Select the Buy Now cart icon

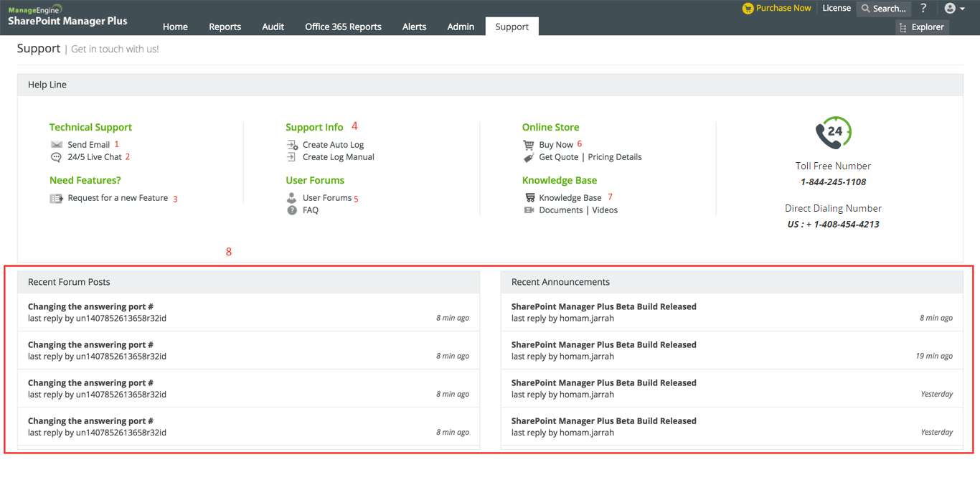529,145
